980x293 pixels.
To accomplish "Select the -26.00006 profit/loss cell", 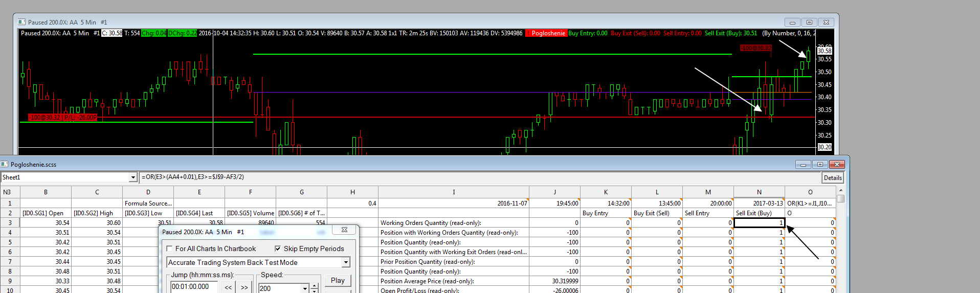I will pos(554,290).
